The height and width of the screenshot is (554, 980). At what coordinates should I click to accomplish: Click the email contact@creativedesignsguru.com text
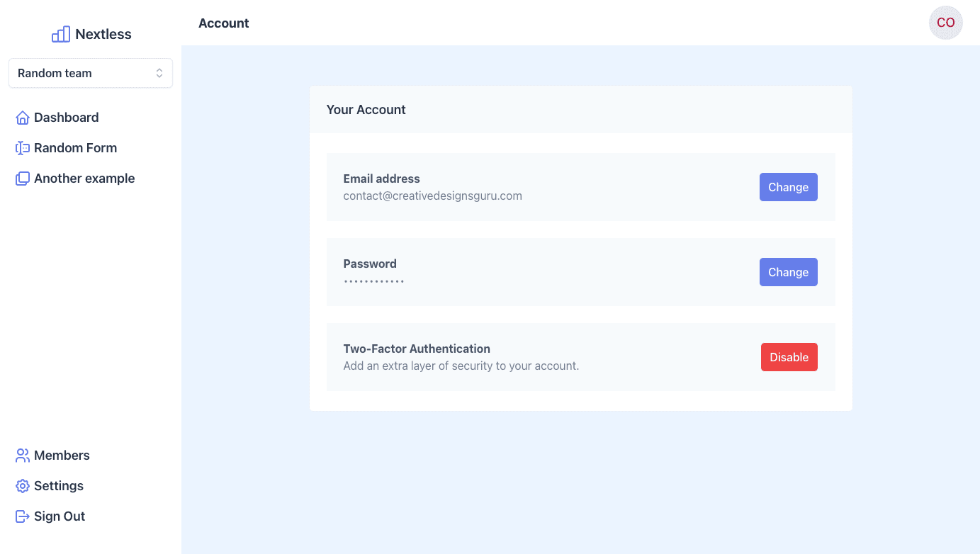click(x=432, y=196)
